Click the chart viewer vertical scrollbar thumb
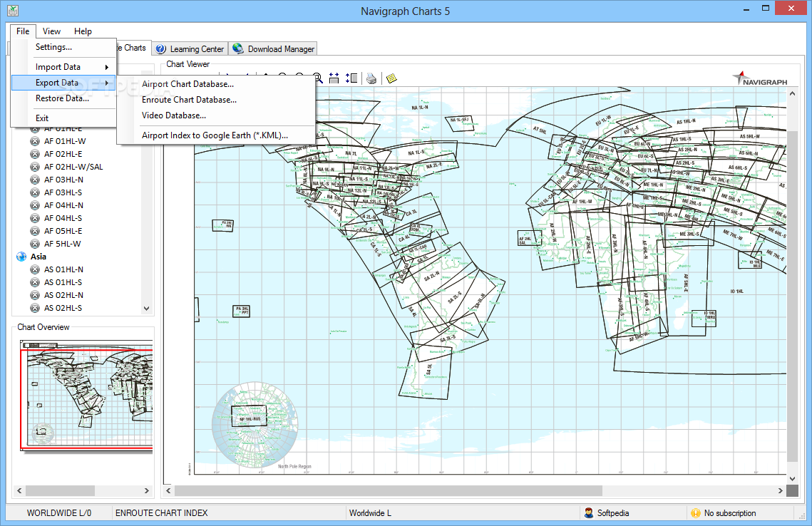 click(x=792, y=296)
